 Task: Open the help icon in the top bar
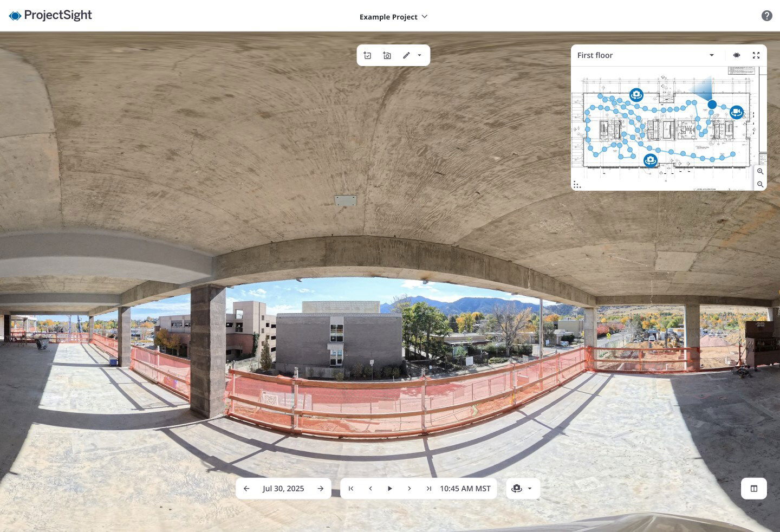point(766,15)
